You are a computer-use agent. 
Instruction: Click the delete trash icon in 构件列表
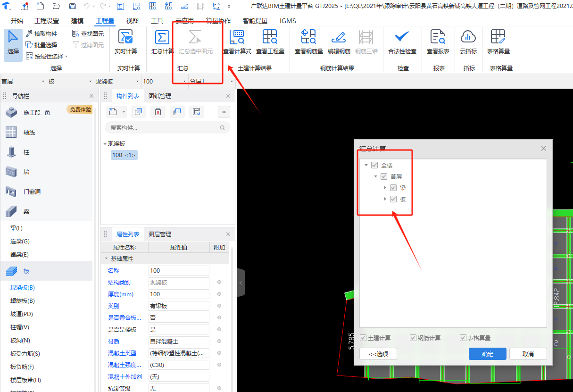pyautogui.click(x=158, y=112)
